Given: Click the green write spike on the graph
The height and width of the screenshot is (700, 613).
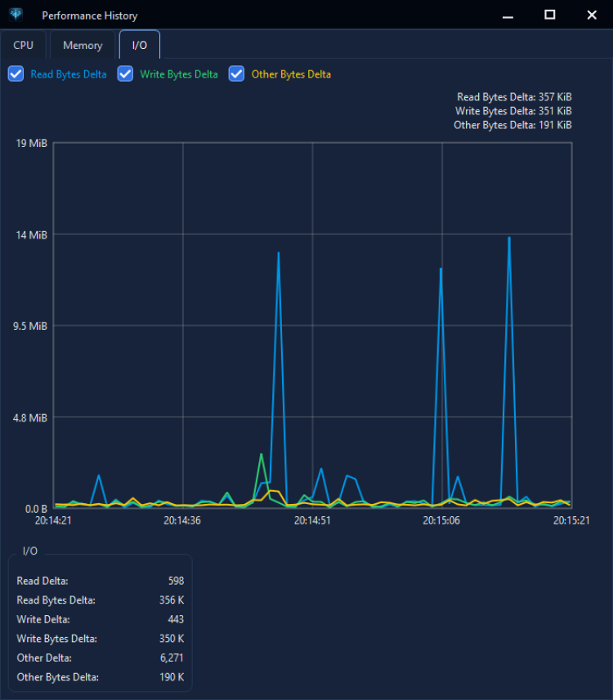Looking at the screenshot, I should coord(262,455).
